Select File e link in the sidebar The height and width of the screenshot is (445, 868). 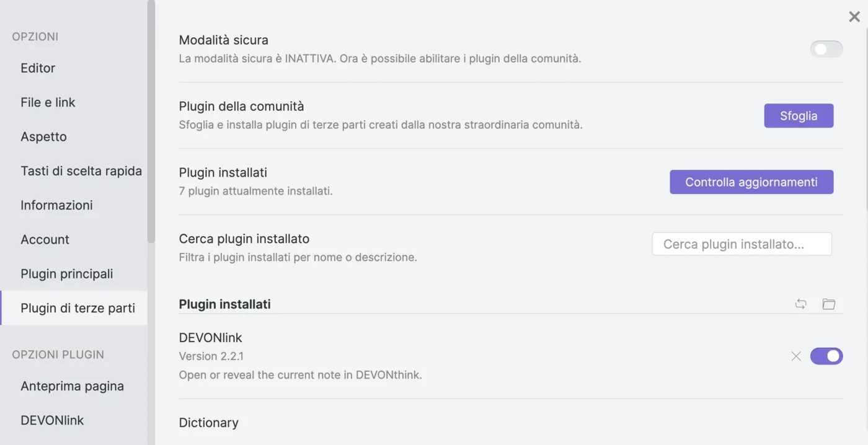48,102
